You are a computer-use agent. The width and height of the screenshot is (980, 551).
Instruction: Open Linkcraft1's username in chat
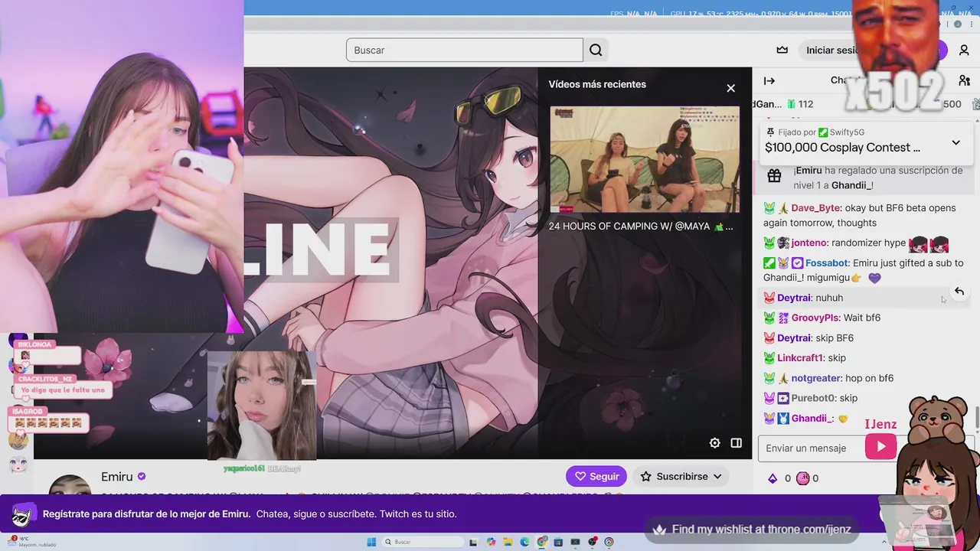pyautogui.click(x=800, y=358)
